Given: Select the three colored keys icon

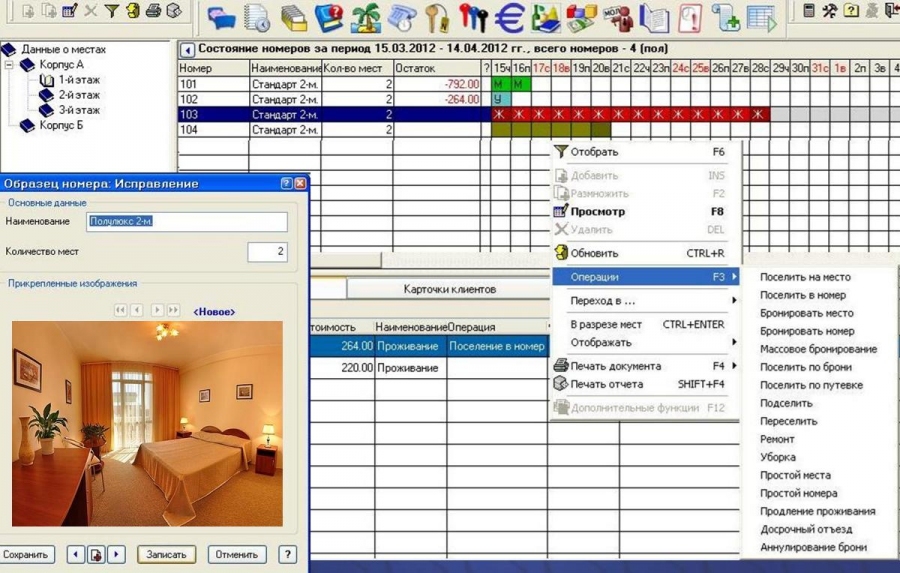Looking at the screenshot, I should point(474,18).
